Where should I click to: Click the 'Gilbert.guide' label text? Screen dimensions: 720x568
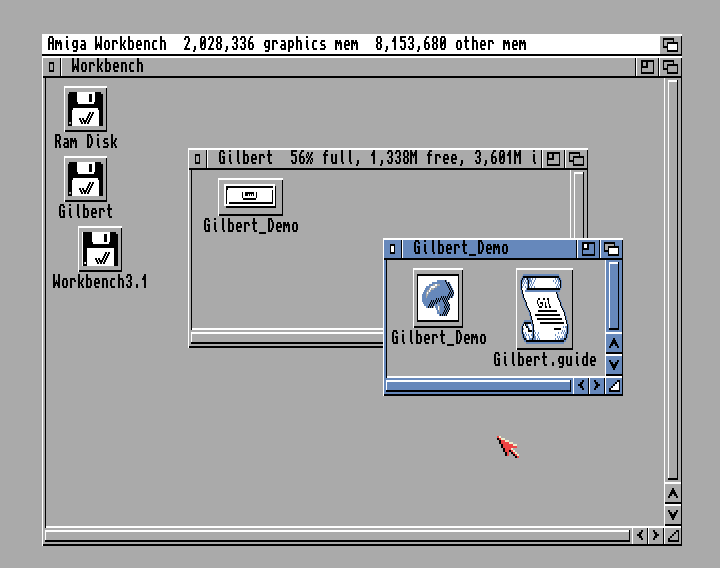(x=545, y=360)
